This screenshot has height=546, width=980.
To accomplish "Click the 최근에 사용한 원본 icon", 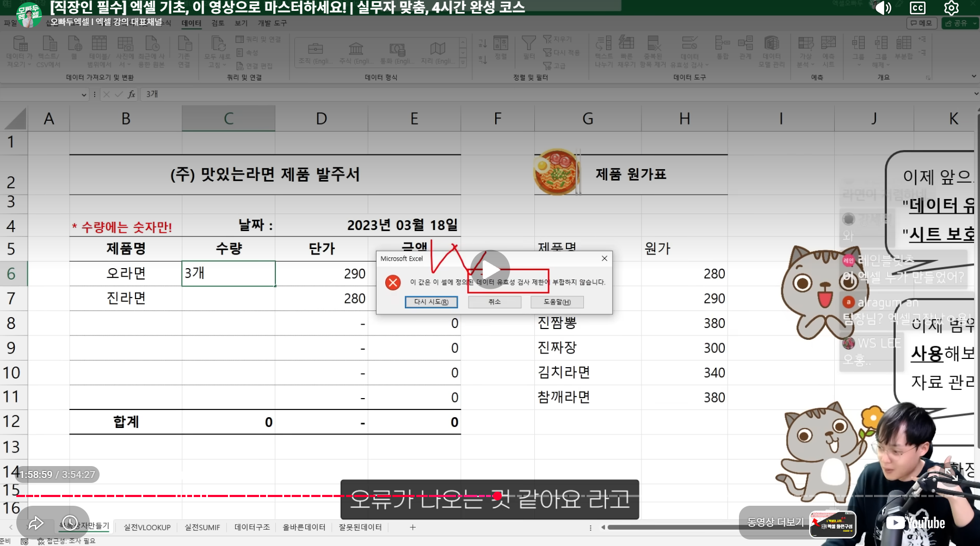I will [x=151, y=52].
